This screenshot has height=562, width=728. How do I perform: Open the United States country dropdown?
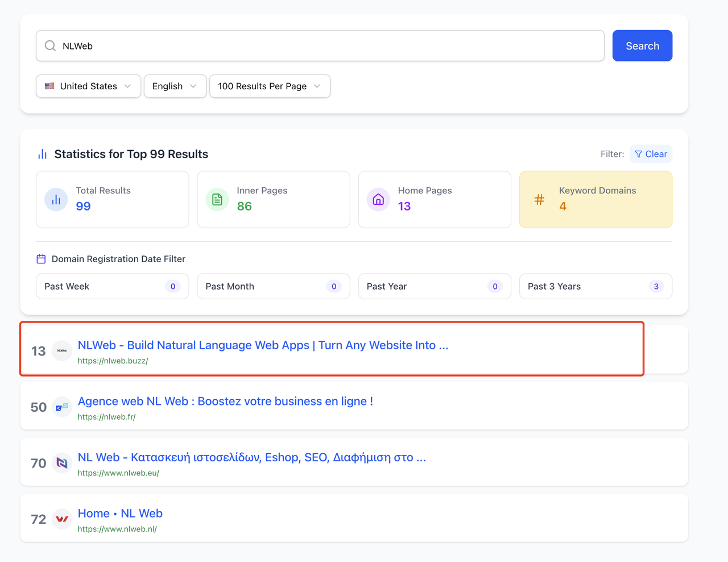(x=88, y=86)
